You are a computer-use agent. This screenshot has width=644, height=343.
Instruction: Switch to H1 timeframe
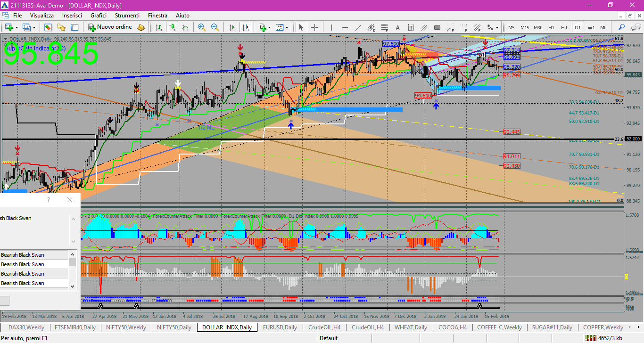coord(551,27)
